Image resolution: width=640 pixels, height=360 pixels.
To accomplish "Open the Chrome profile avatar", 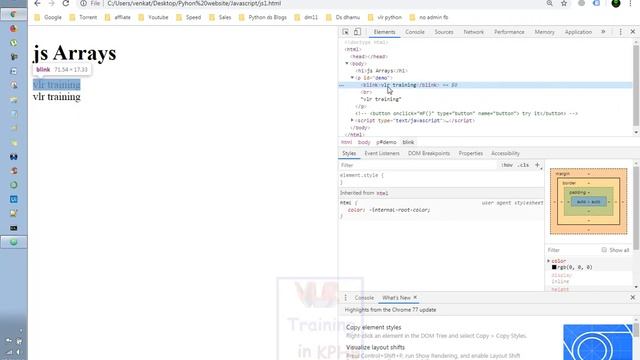I will [x=616, y=3].
